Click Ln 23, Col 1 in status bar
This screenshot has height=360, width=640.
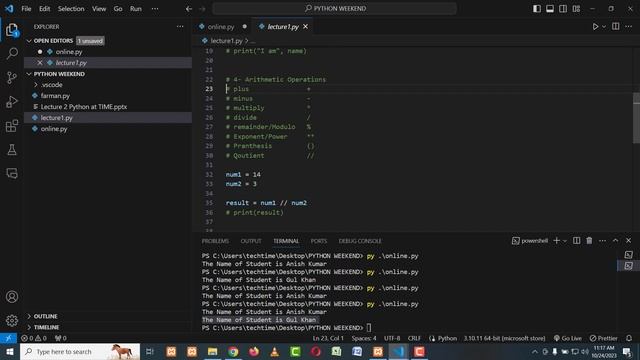pyautogui.click(x=328, y=338)
